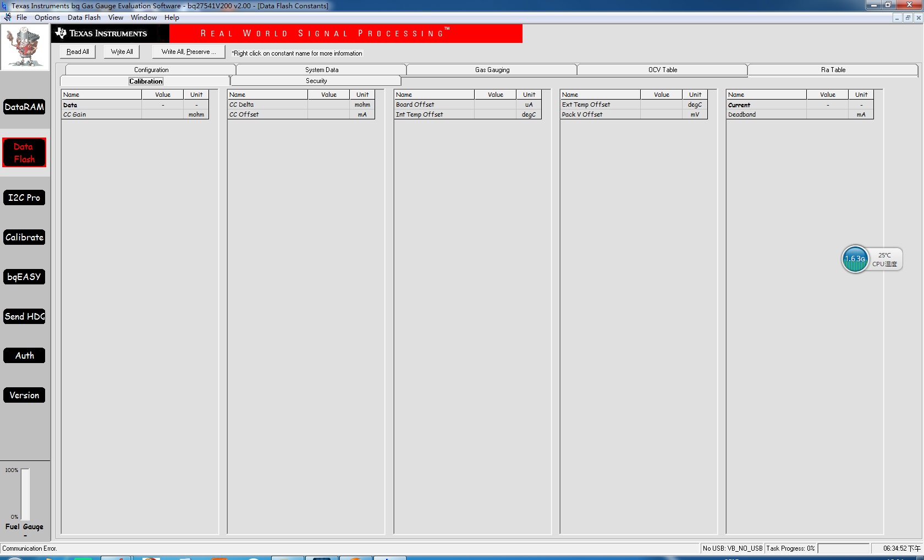Open the Options menu
Viewport: 924px width, 560px height.
coord(47,17)
